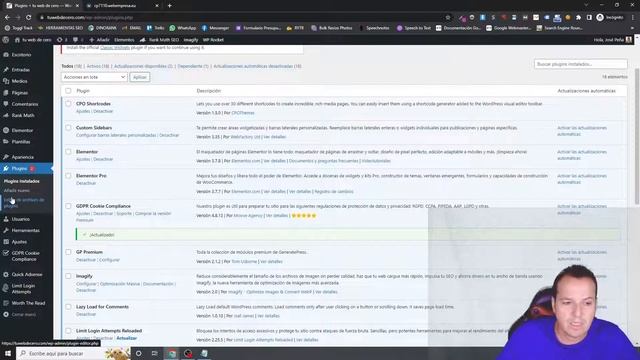Open Páginas in the sidebar

coord(20,93)
